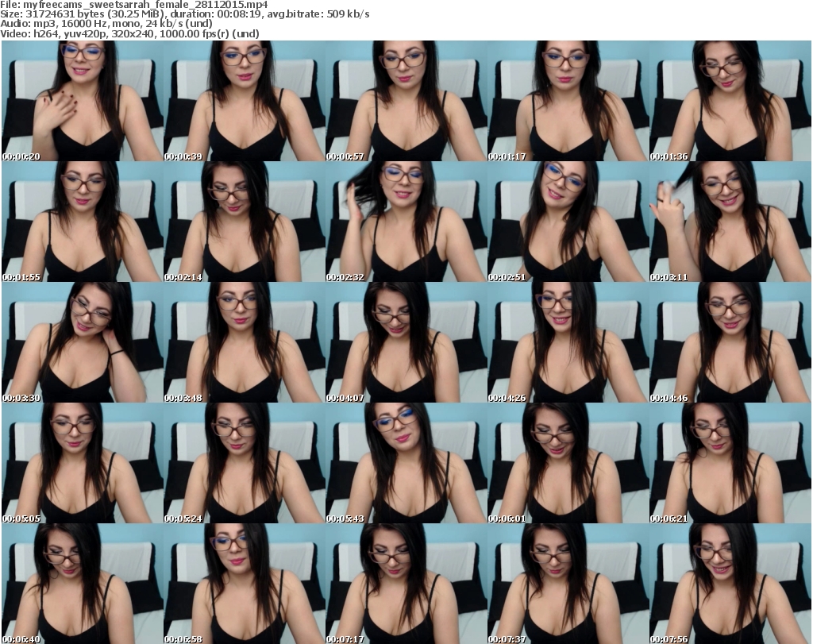Select the thumbnail stamped 00:06:40
Screen dimensions: 813x644
pyautogui.click(x=82, y=584)
